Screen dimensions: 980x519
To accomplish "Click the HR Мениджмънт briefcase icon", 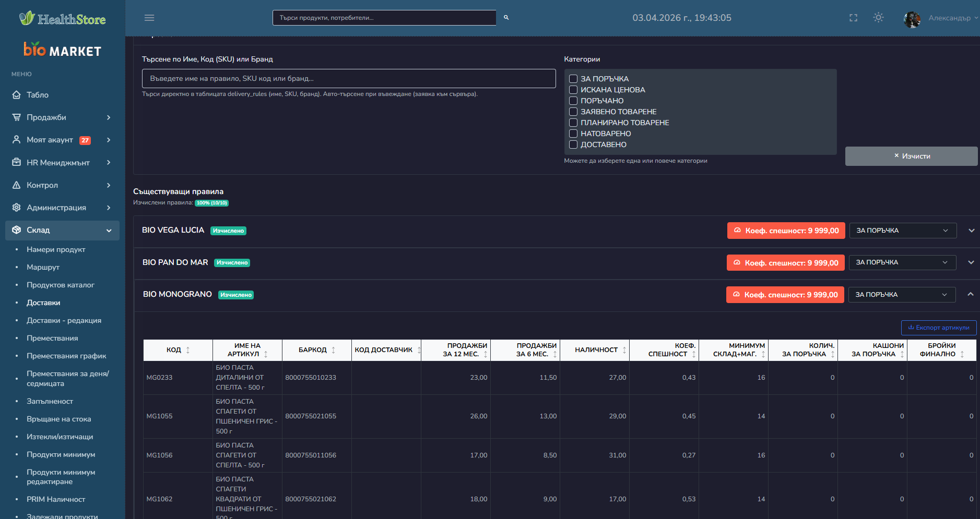I will pos(17,162).
